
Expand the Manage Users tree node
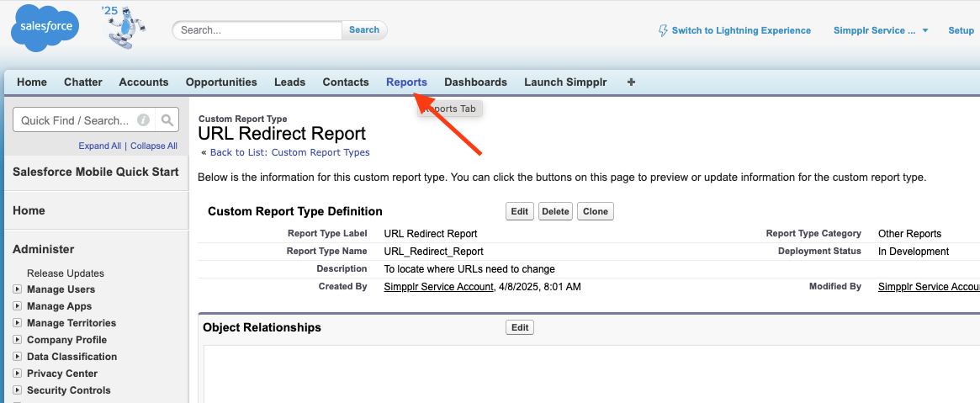(x=17, y=289)
